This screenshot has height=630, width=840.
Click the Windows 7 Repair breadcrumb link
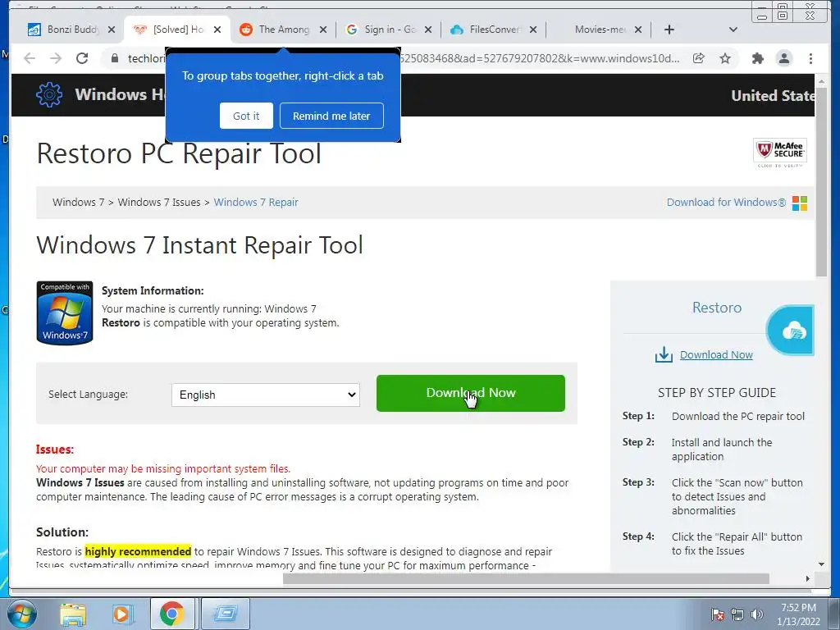point(256,202)
